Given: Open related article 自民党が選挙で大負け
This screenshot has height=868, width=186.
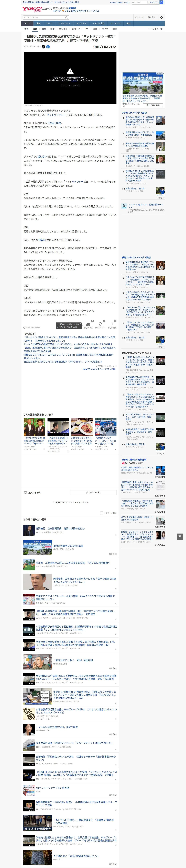Looking at the screenshot, I should pos(63,362).
